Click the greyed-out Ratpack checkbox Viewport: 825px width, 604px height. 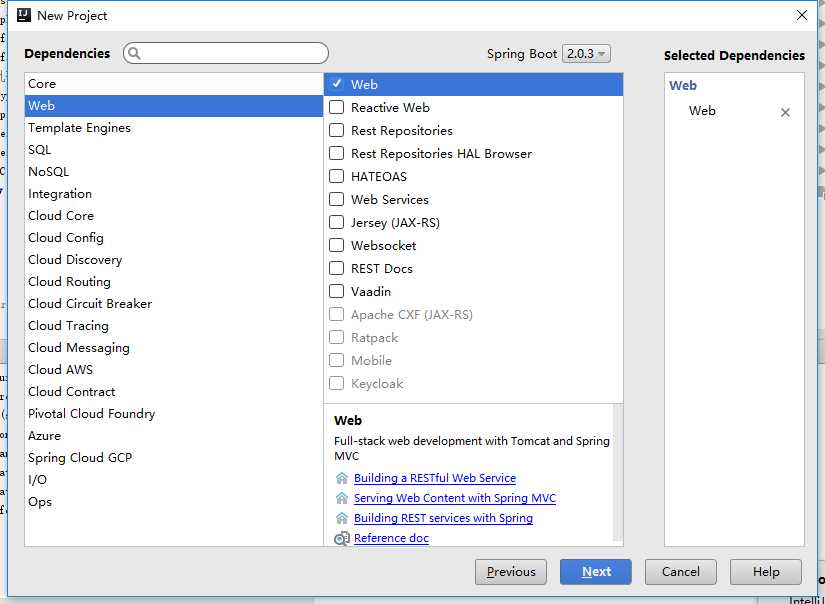coord(337,338)
